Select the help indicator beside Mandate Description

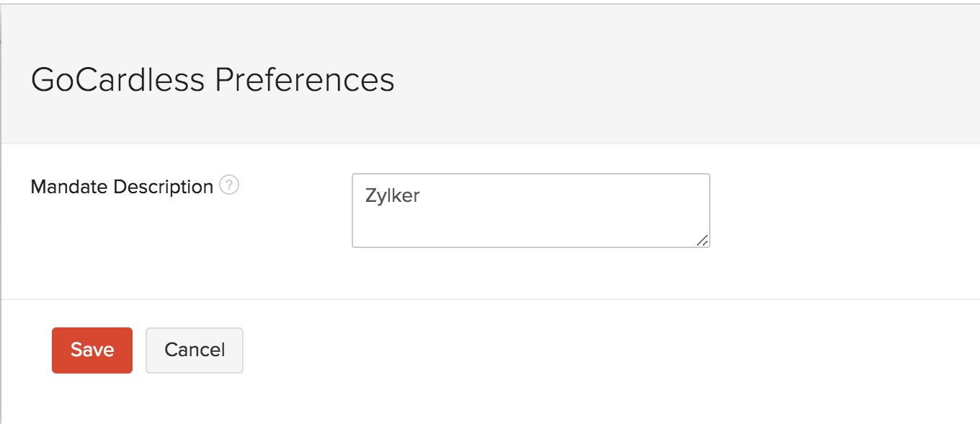(x=228, y=186)
